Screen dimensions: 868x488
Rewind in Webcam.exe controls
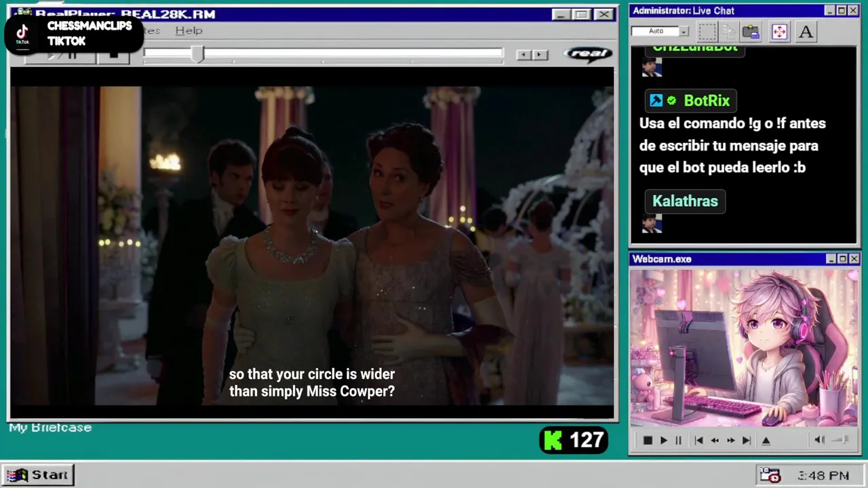point(714,441)
